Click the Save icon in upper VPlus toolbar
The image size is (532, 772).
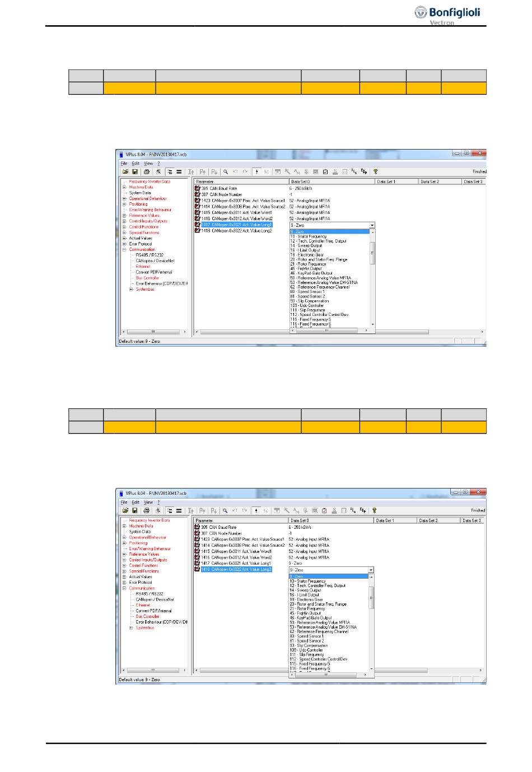pyautogui.click(x=135, y=172)
